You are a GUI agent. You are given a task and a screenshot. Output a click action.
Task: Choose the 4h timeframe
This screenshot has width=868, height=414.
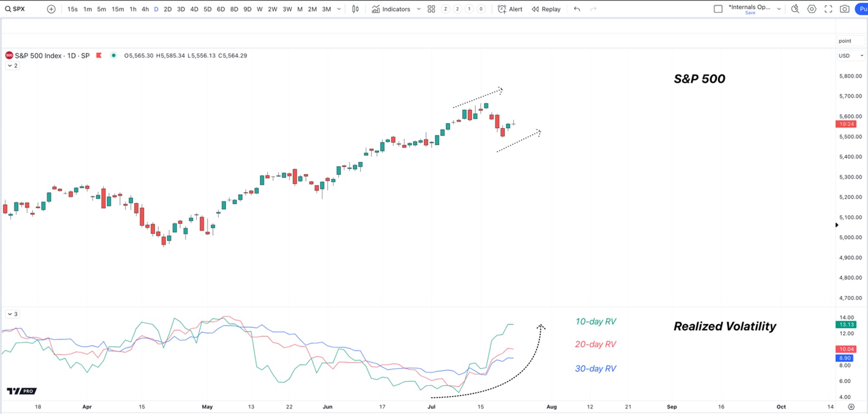pos(145,9)
